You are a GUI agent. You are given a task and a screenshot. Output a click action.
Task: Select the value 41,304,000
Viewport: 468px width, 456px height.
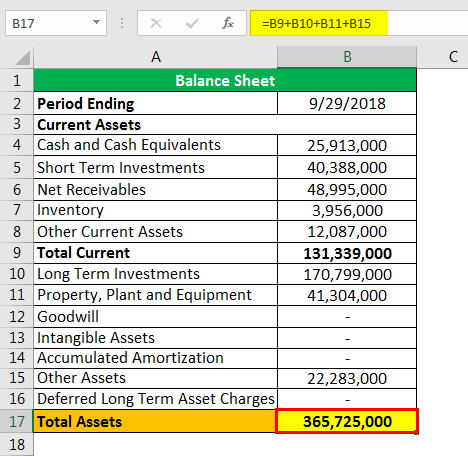[x=347, y=295]
